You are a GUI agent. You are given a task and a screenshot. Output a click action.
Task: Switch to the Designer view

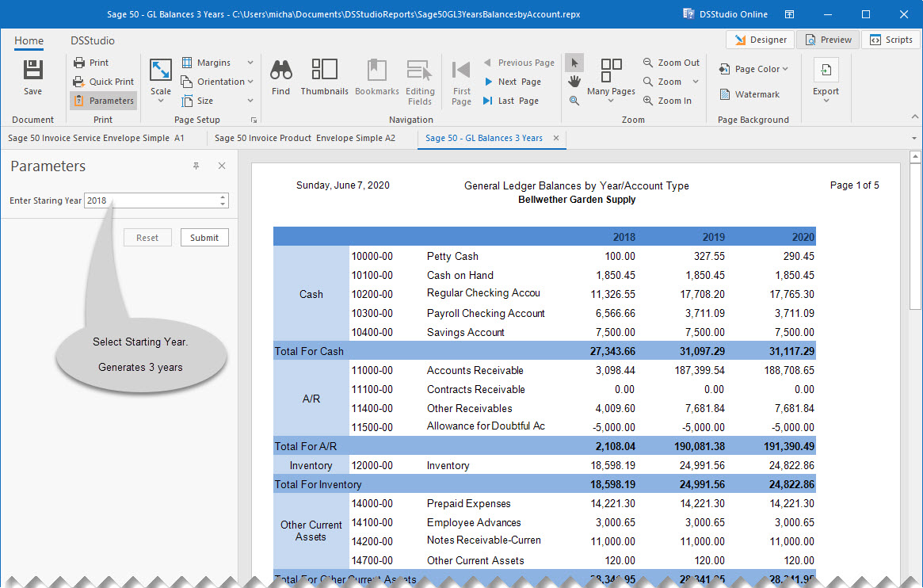coord(761,40)
